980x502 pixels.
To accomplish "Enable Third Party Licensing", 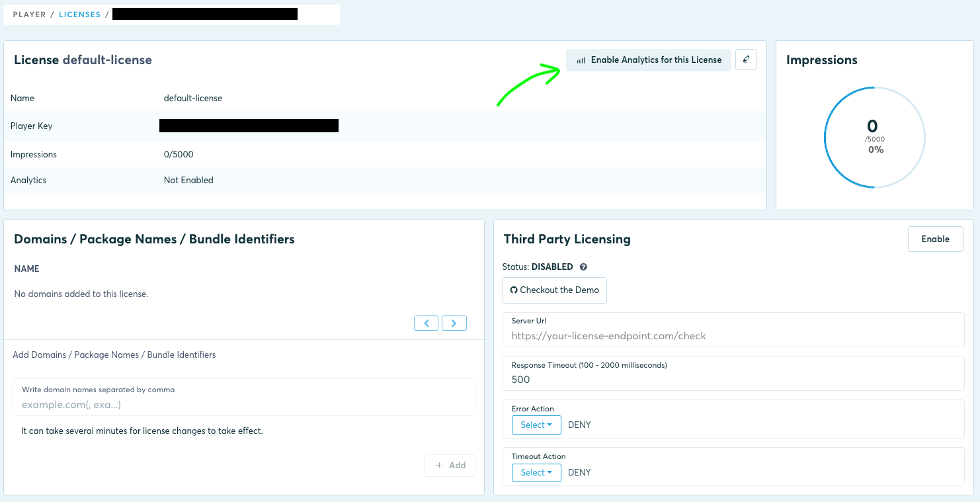I will (x=935, y=239).
